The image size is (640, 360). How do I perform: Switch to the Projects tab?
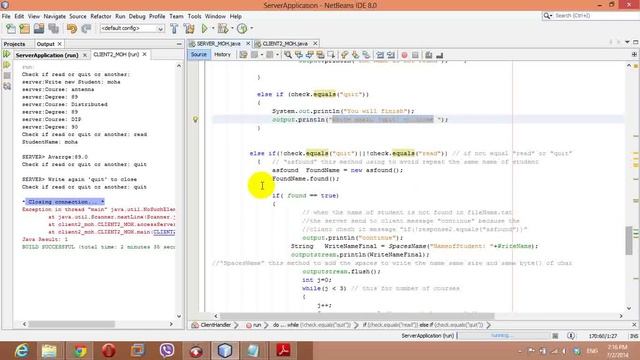14,44
